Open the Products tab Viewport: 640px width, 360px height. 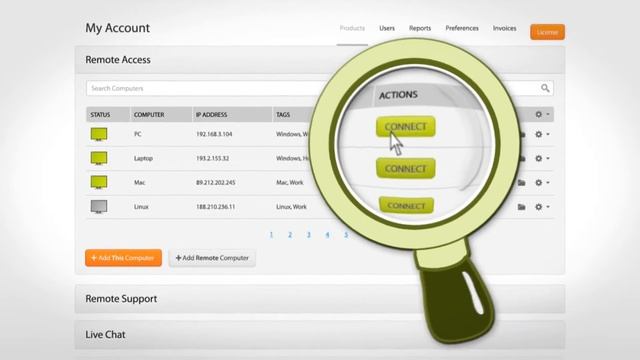point(352,28)
